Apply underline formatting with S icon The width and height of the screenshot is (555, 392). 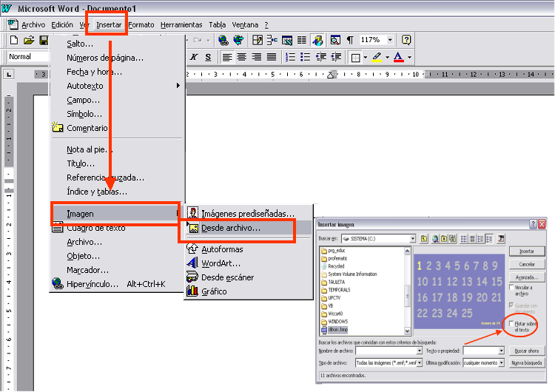(208, 57)
